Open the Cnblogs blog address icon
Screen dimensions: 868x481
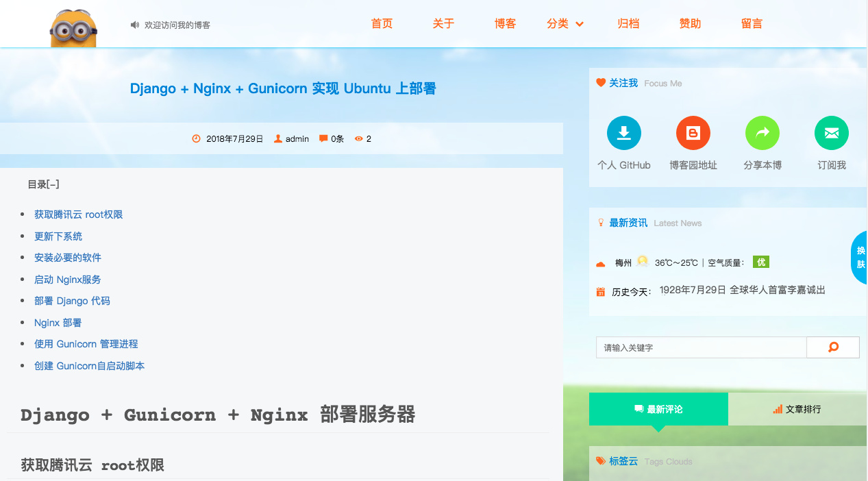point(693,133)
